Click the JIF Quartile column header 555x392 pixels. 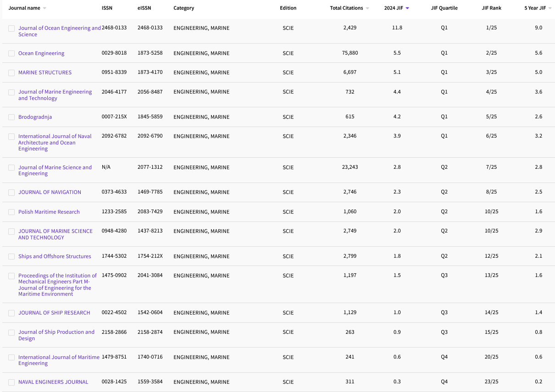pos(444,8)
